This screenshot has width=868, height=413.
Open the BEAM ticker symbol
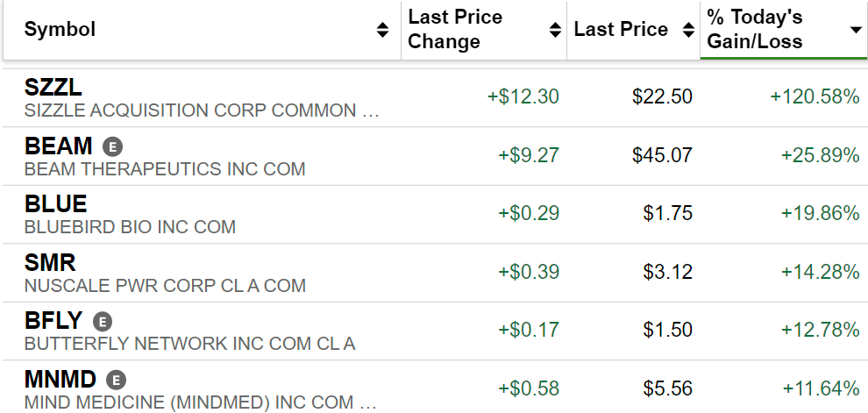coord(58,146)
